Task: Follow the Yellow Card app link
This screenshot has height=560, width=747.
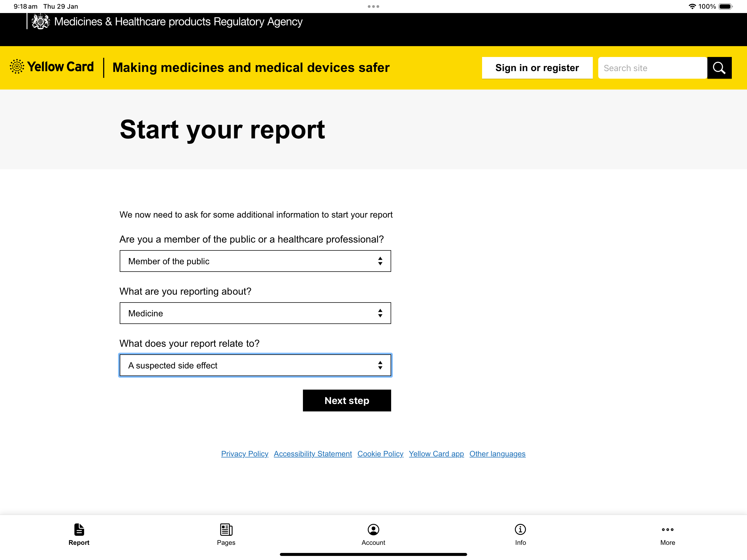Action: click(436, 454)
